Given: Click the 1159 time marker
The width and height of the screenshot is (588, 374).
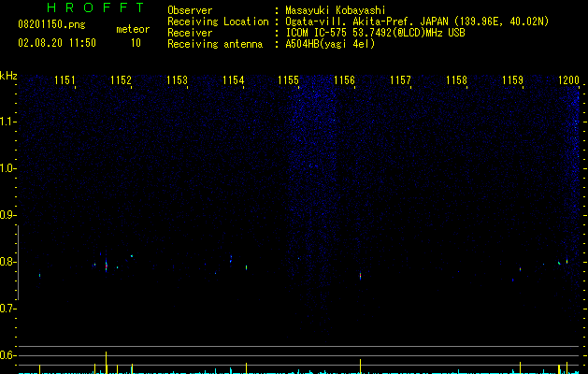Looking at the screenshot, I should (512, 80).
